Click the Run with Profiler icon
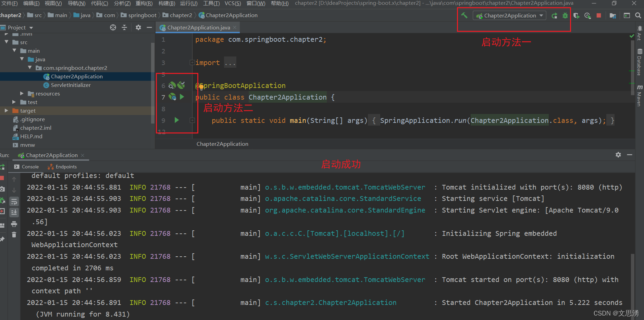 [x=587, y=15]
